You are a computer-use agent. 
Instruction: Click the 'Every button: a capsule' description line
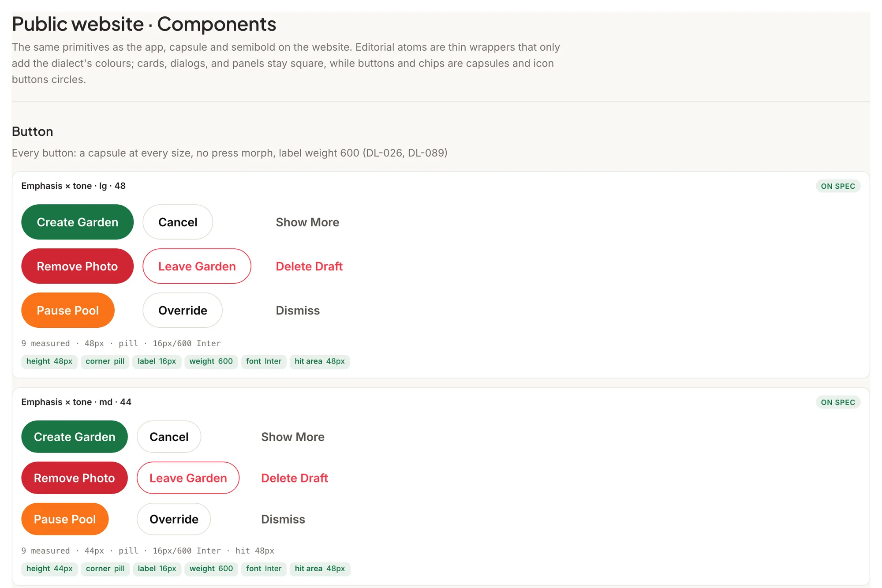[x=230, y=153]
